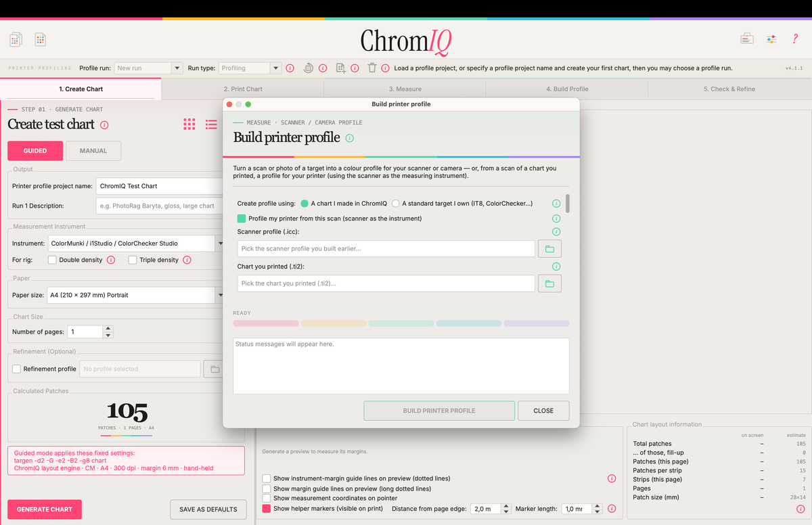Enable margin guide lines long dotted checkbox

[267, 488]
